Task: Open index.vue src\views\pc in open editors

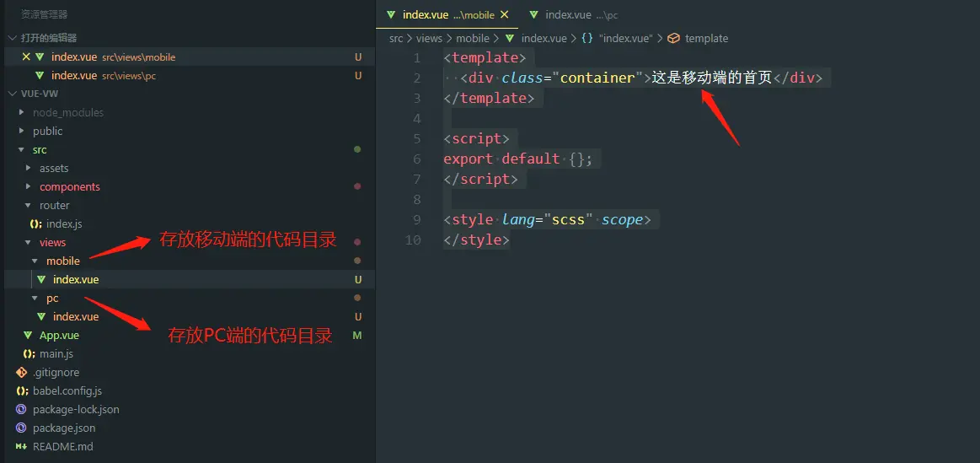Action: pyautogui.click(x=188, y=76)
